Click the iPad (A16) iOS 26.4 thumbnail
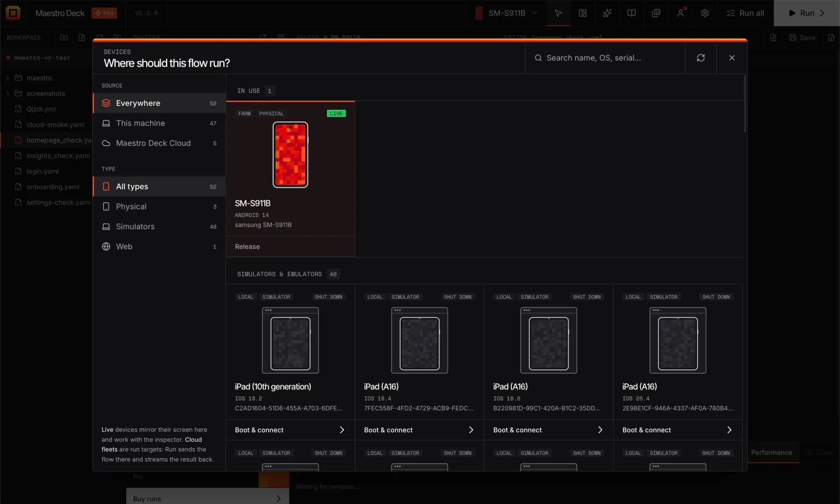 (678, 340)
